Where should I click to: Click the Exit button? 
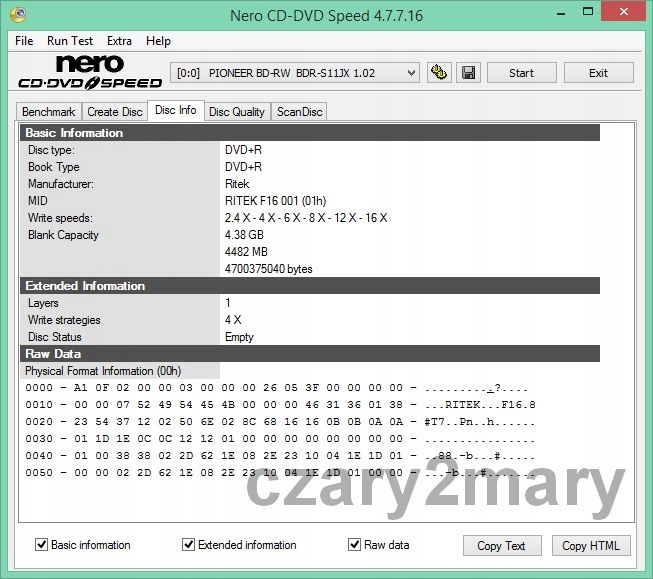coord(598,73)
